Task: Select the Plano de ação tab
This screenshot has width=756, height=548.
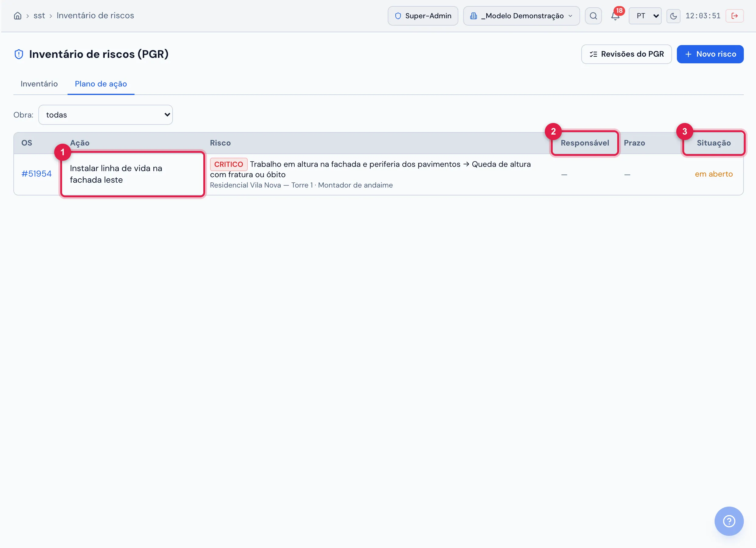Action: [101, 84]
